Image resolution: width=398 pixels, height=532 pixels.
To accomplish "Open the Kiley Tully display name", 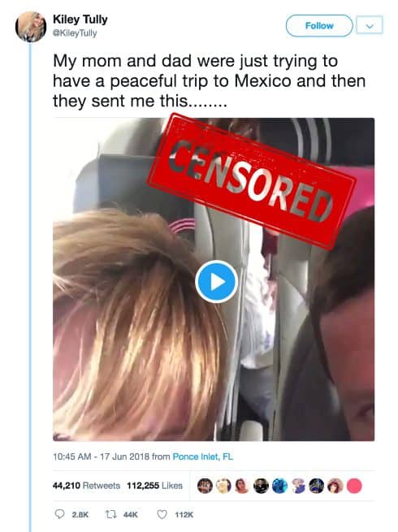I will (80, 19).
